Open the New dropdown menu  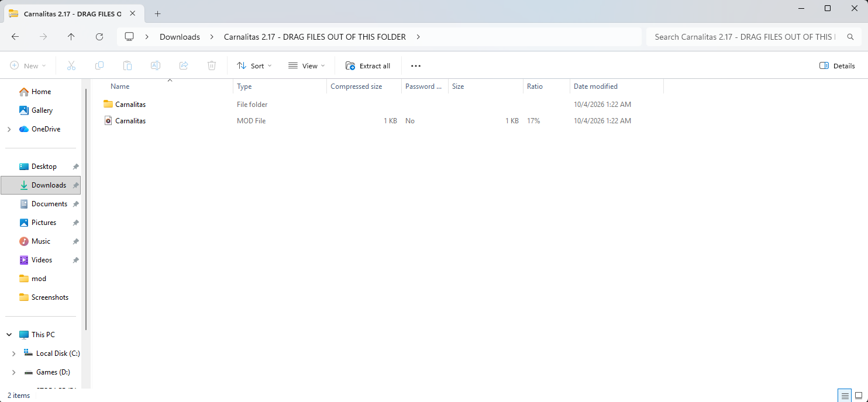[x=28, y=65]
